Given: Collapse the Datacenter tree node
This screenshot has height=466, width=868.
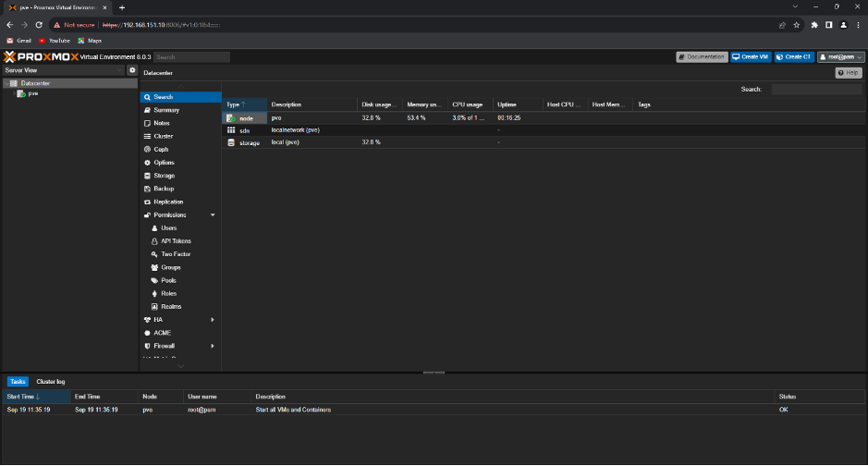Looking at the screenshot, I should [x=6, y=83].
